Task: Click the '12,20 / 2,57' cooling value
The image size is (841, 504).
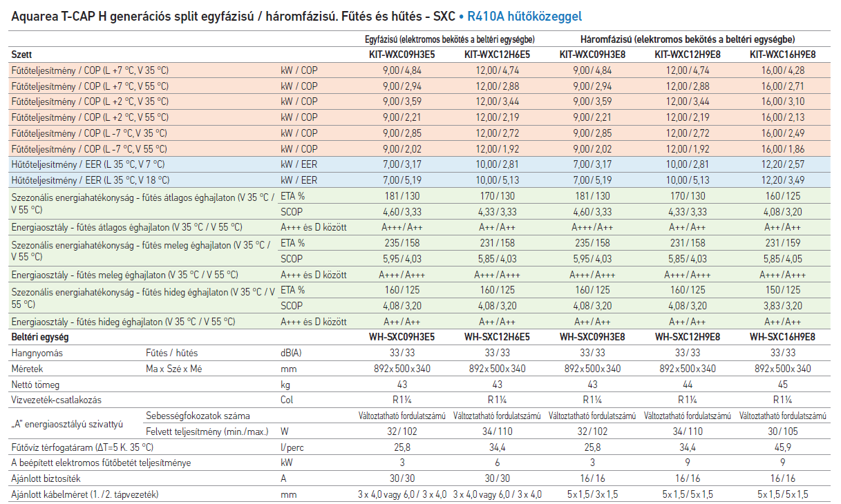Action: 783,164
